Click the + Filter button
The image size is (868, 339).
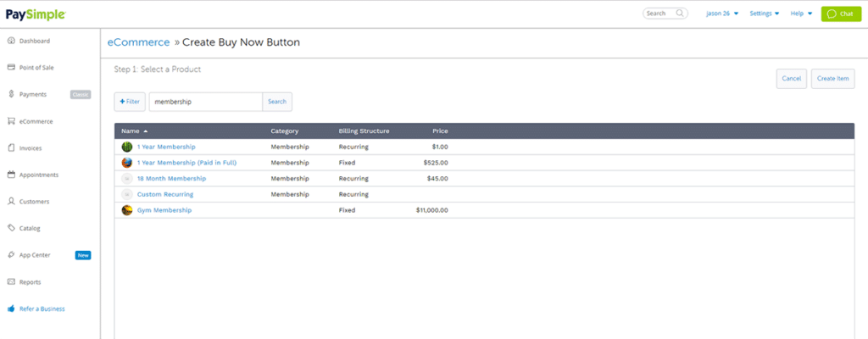[130, 102]
